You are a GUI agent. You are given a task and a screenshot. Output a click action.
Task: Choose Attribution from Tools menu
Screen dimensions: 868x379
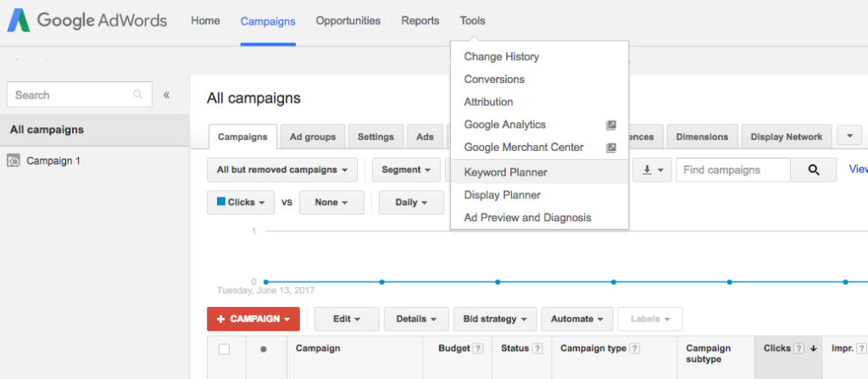coord(540,102)
